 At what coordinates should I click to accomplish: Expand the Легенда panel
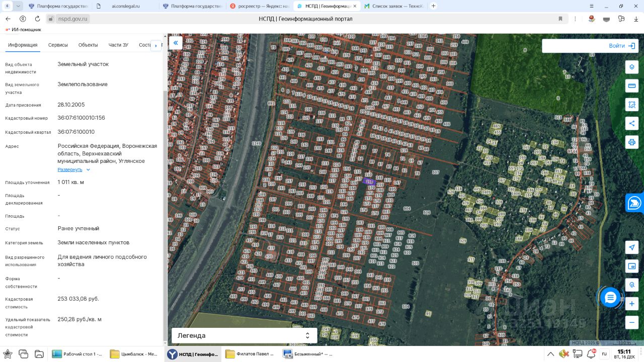click(245, 335)
